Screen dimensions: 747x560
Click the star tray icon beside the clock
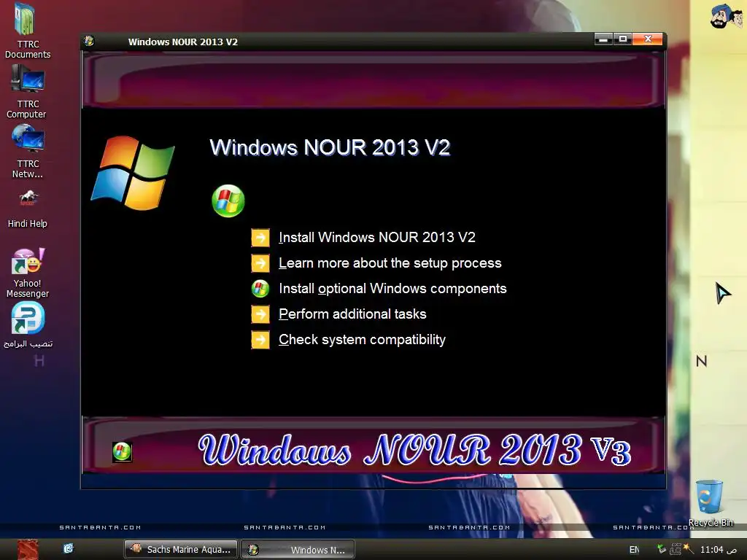689,548
